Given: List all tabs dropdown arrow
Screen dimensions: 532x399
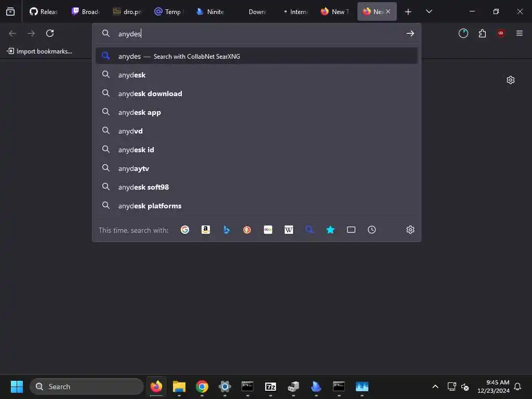Looking at the screenshot, I should point(429,11).
